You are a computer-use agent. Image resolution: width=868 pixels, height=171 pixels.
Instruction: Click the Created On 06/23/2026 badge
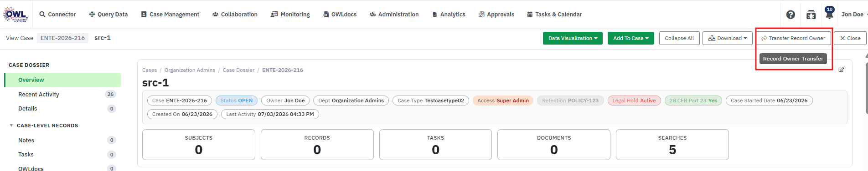click(x=182, y=114)
